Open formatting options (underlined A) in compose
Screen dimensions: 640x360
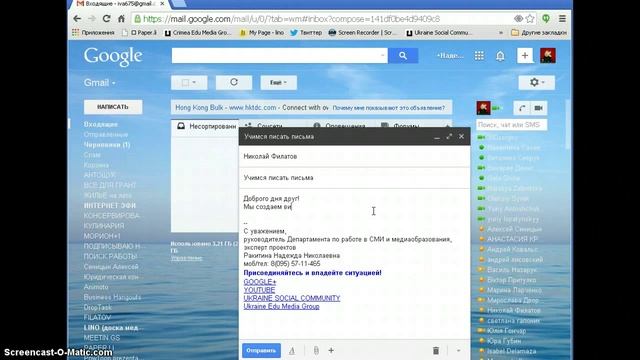pyautogui.click(x=292, y=351)
